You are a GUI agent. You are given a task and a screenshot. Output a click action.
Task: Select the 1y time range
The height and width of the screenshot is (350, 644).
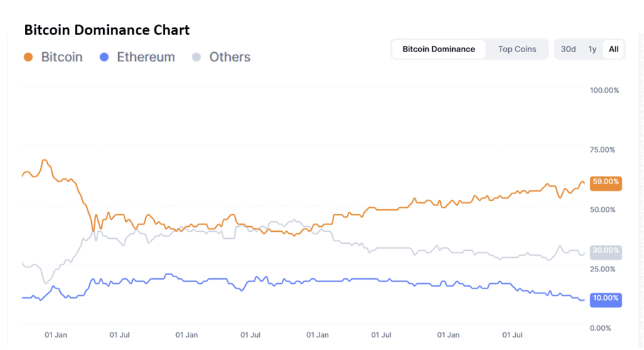[592, 49]
